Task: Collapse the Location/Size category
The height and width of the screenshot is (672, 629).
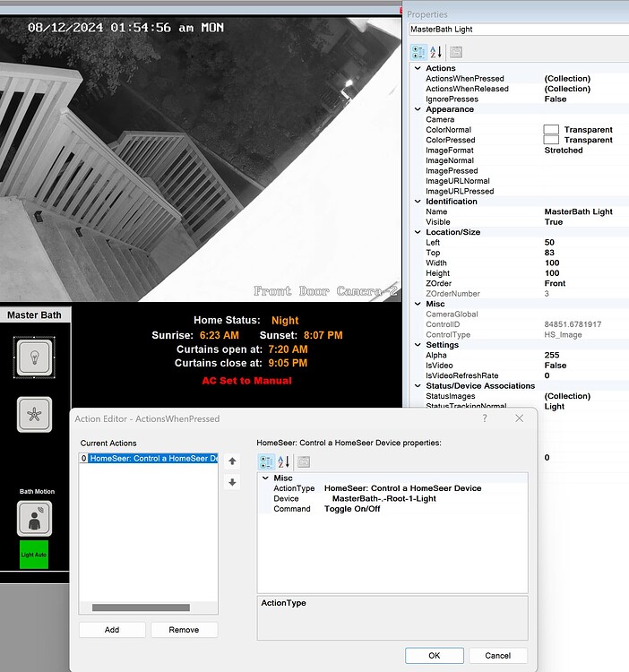Action: (x=418, y=232)
